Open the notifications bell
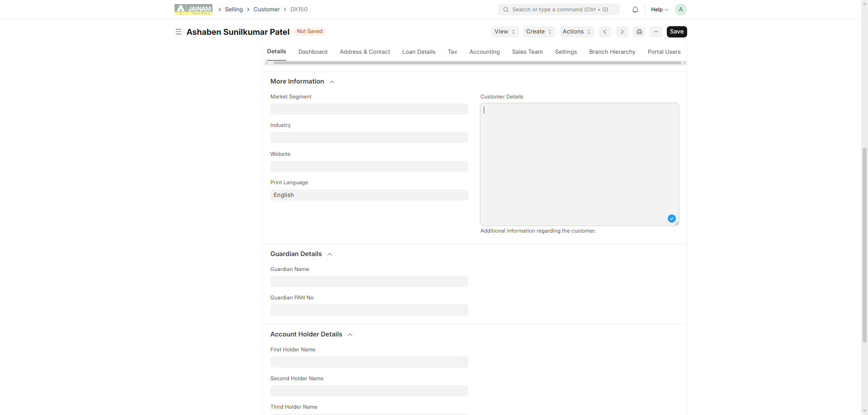The height and width of the screenshot is (415, 868). click(x=635, y=9)
